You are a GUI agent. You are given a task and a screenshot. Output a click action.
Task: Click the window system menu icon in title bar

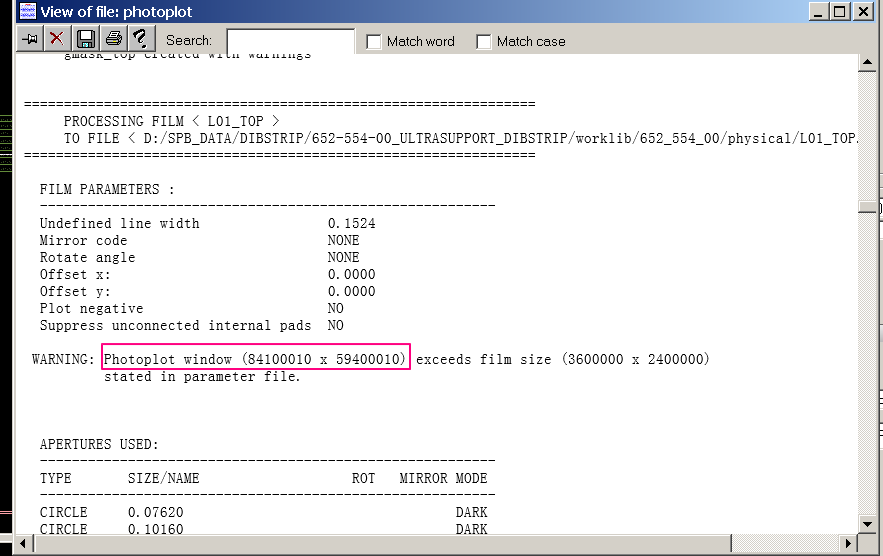pos(27,11)
